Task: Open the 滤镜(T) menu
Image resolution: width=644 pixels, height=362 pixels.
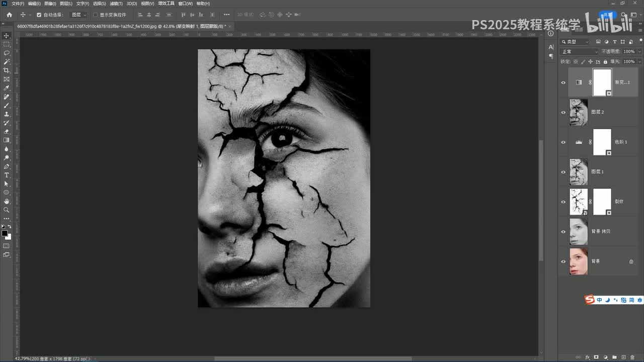Action: (x=116, y=4)
